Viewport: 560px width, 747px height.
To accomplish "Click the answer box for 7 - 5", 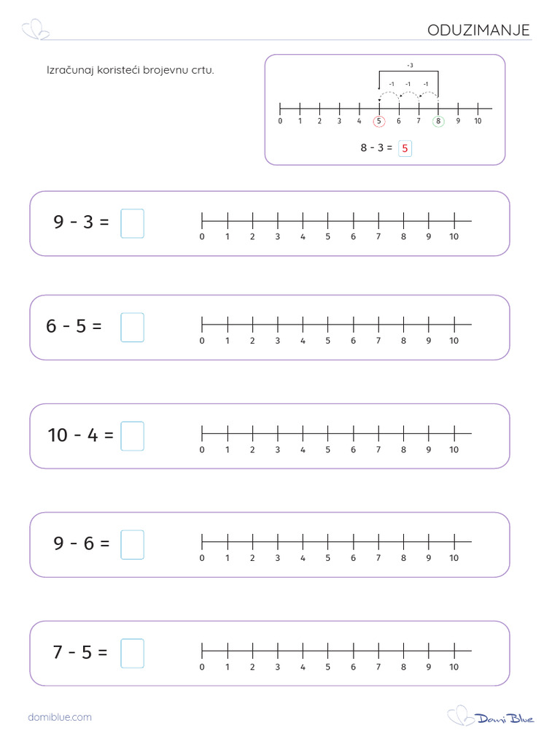I will [133, 653].
